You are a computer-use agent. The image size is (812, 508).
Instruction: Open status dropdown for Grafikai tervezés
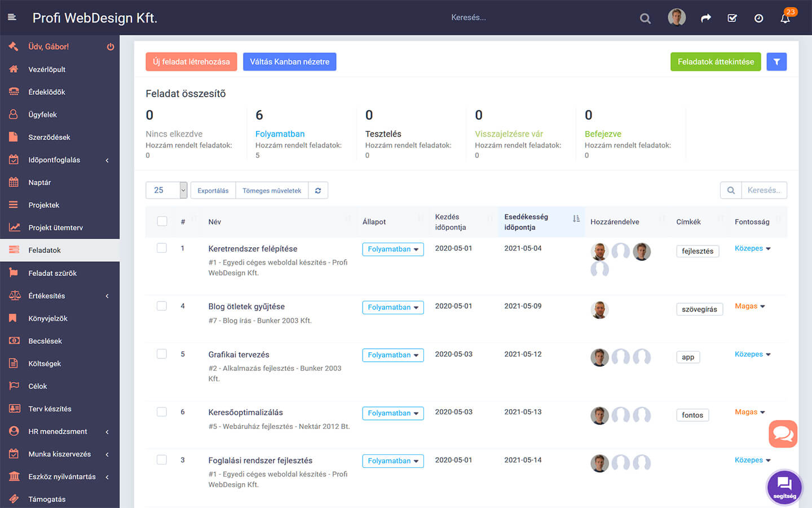(x=392, y=355)
